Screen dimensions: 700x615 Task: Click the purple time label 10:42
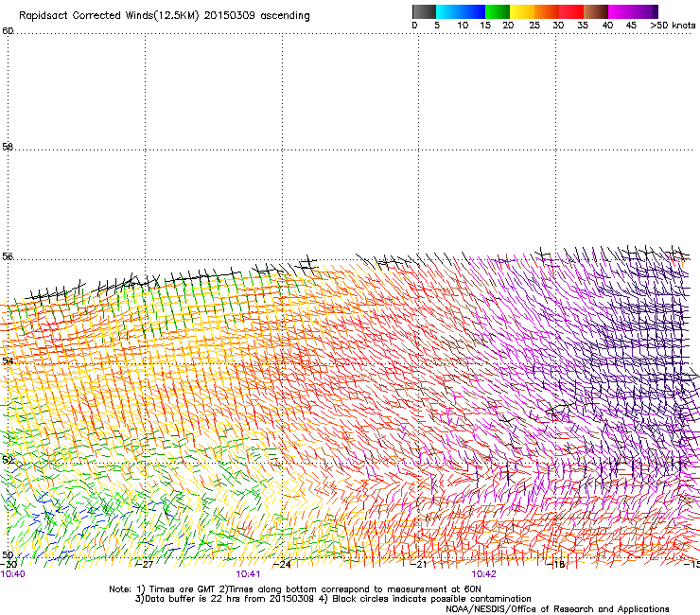[483, 574]
